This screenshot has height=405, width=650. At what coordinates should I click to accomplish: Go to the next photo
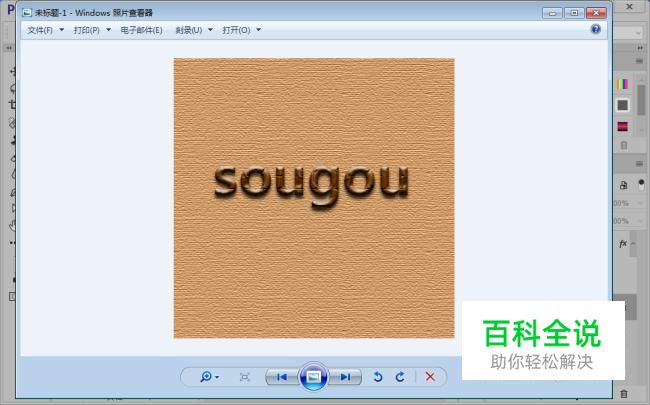click(345, 377)
